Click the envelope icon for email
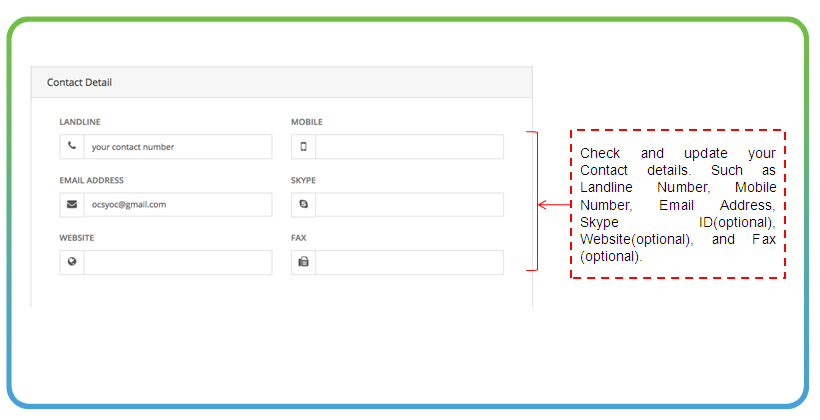This screenshot has width=820, height=420. click(72, 205)
